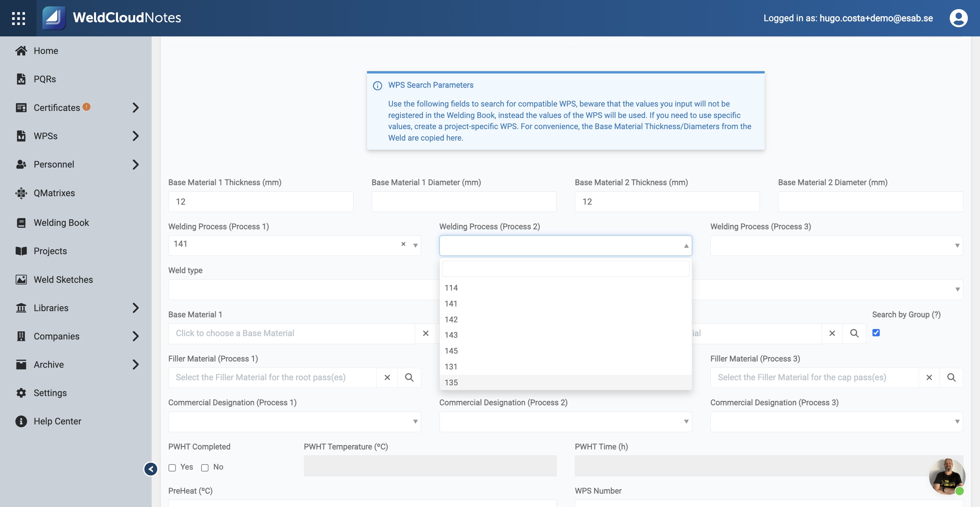980x507 pixels.
Task: Search Filler Material for Process 1
Action: tap(409, 378)
